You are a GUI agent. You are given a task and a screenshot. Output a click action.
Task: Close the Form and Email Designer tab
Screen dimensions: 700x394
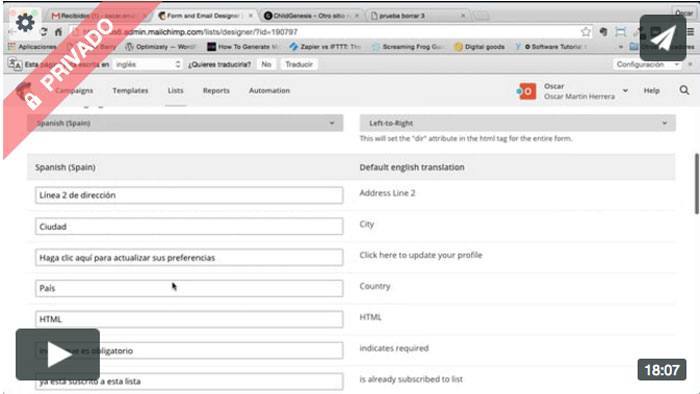250,16
